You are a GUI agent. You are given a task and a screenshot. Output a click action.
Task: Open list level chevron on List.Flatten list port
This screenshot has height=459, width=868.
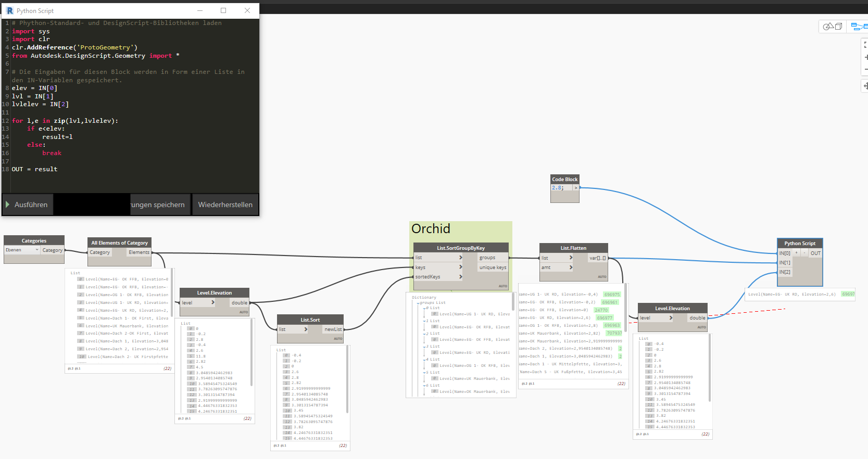point(571,258)
